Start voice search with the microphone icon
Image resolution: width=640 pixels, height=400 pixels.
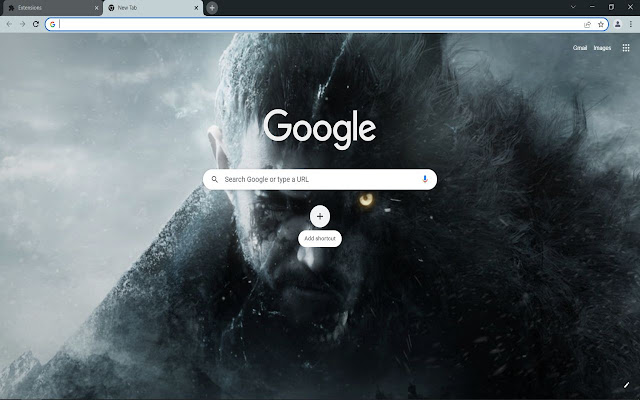(425, 179)
